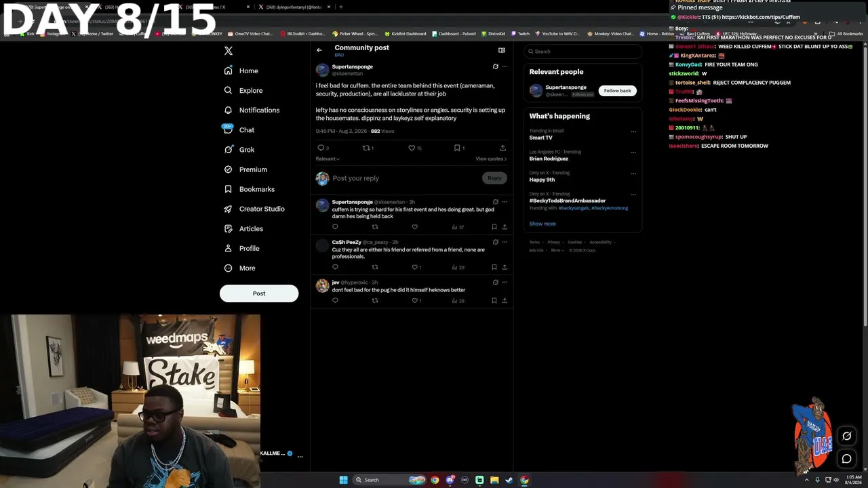Screen dimensions: 868x488
Task: Switch to the dyingonfentanyl browser tab
Action: 294,7
